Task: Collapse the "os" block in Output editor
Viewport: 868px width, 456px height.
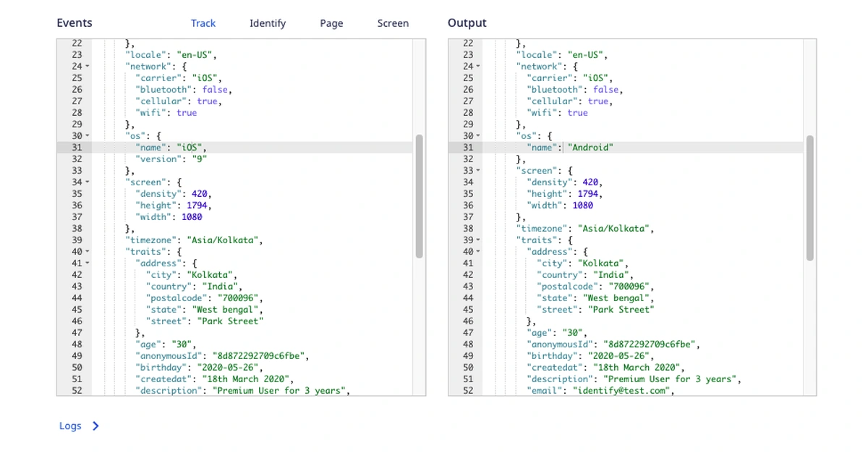Action: click(478, 136)
